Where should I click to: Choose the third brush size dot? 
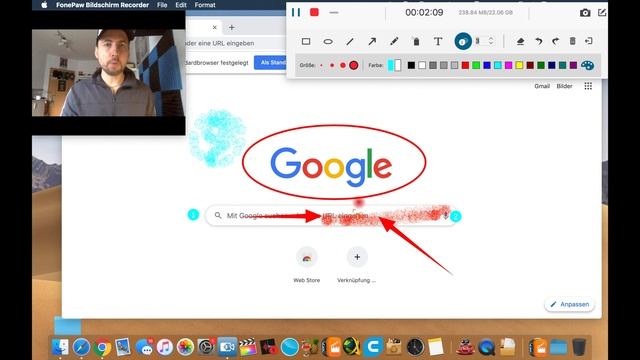343,65
